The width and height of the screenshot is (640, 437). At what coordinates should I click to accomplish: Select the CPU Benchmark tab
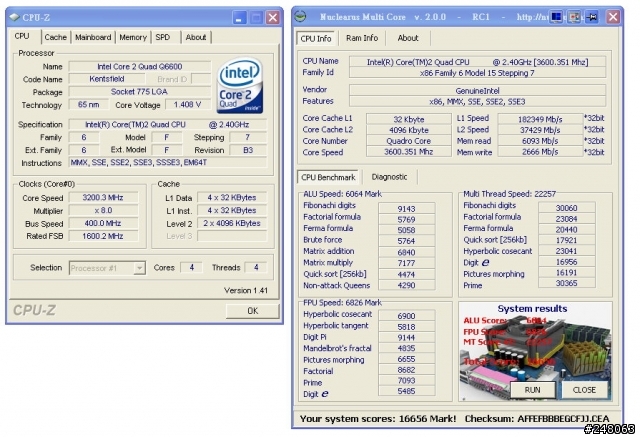click(x=328, y=177)
